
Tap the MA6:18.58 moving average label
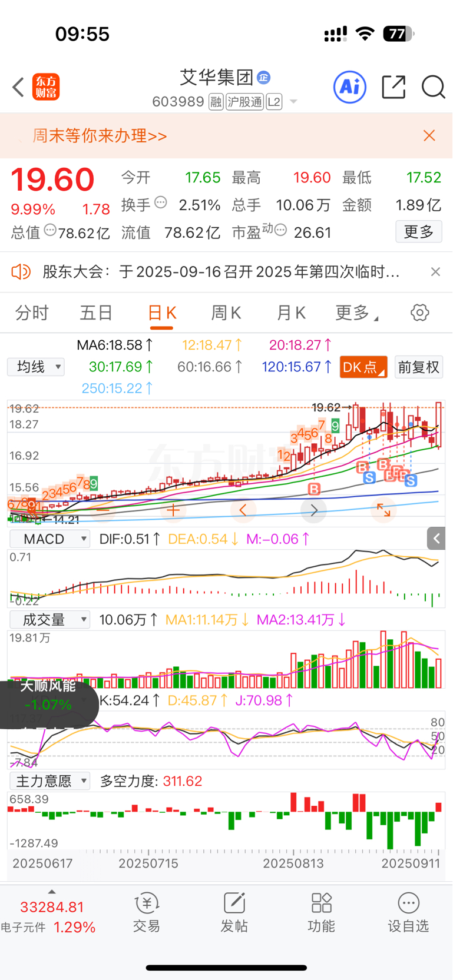115,346
